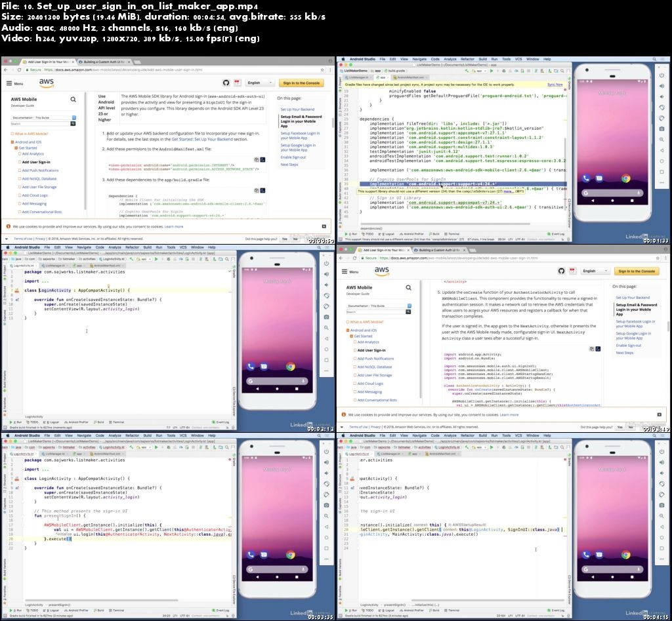Open Navigate menu in 00:02:12 frame
The width and height of the screenshot is (672, 621).
[83, 247]
